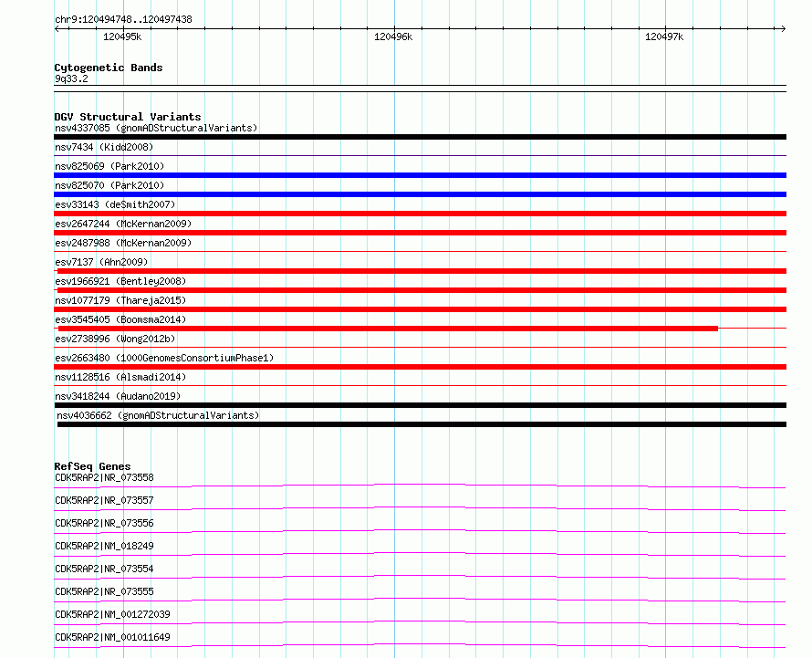
Task: Click the red bar under esv1966921
Action: 422,290
